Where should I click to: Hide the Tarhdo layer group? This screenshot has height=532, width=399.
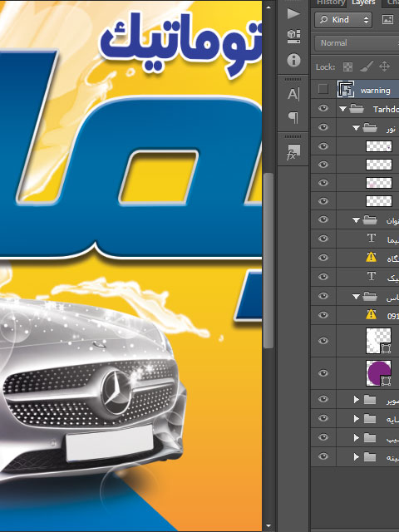coord(323,109)
